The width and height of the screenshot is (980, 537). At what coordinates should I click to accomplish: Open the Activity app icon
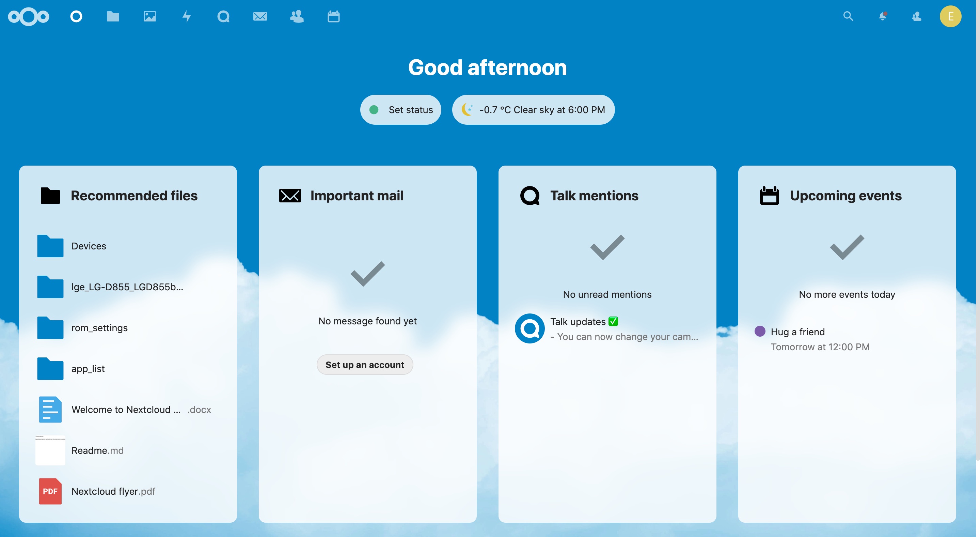[186, 17]
